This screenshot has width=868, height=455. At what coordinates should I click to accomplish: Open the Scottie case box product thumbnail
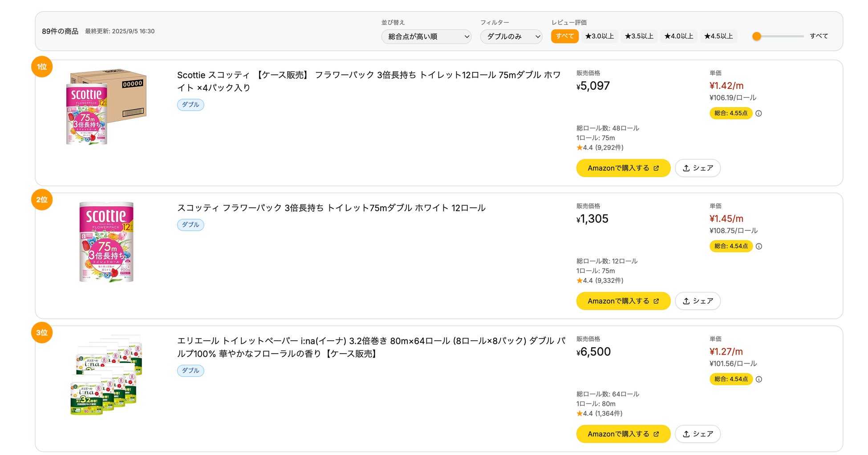click(x=106, y=107)
